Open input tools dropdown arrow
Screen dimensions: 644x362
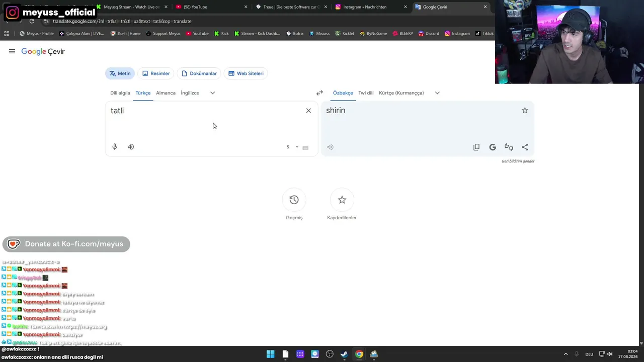coord(297,147)
